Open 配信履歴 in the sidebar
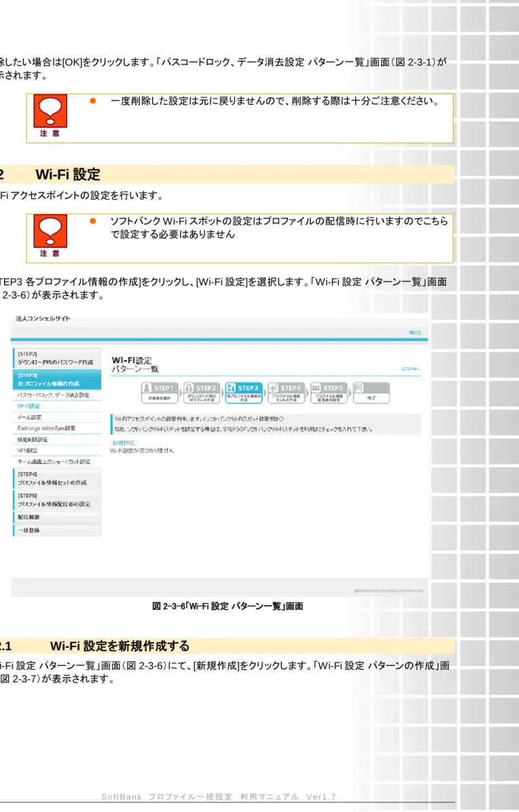519x812 pixels. pos(57,517)
